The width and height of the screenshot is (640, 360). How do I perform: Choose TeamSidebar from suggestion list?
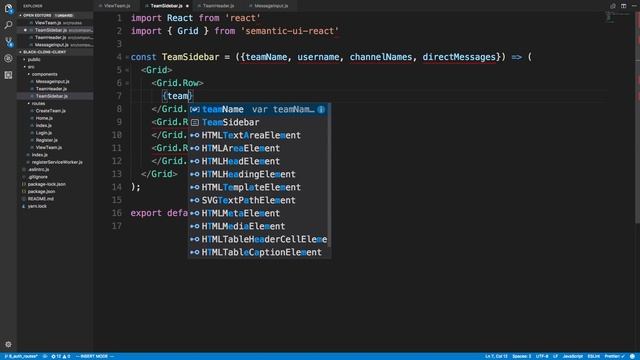point(258,122)
